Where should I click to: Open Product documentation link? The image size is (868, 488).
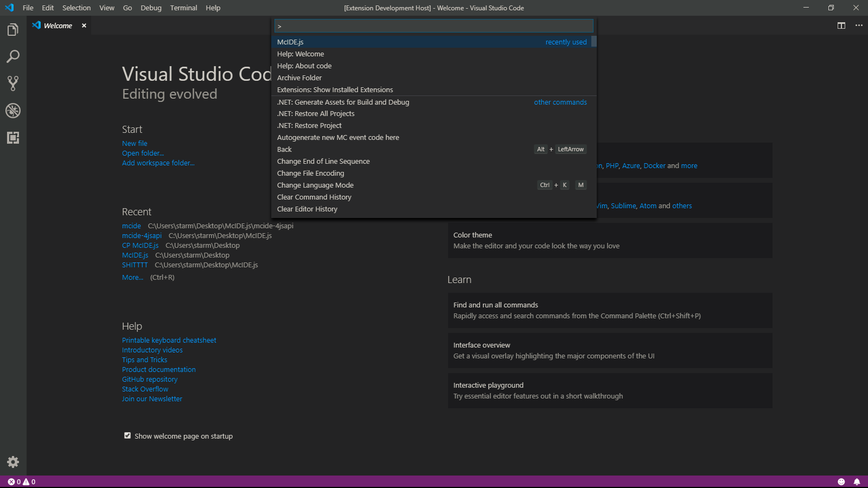click(159, 369)
